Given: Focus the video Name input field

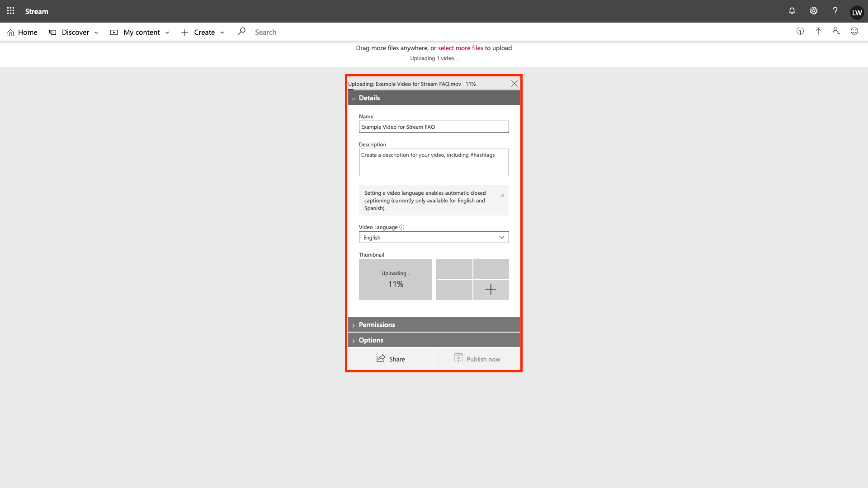Looking at the screenshot, I should pyautogui.click(x=434, y=127).
